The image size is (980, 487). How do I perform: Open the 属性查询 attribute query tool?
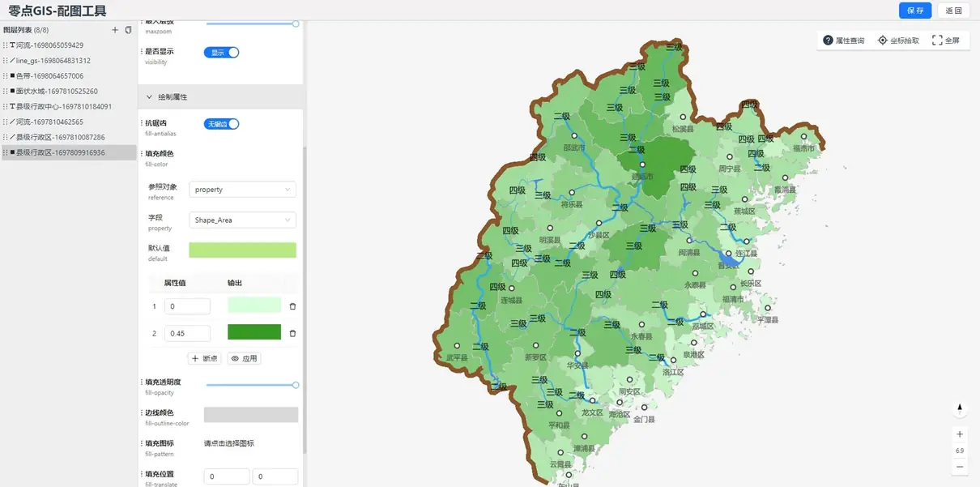tap(843, 41)
